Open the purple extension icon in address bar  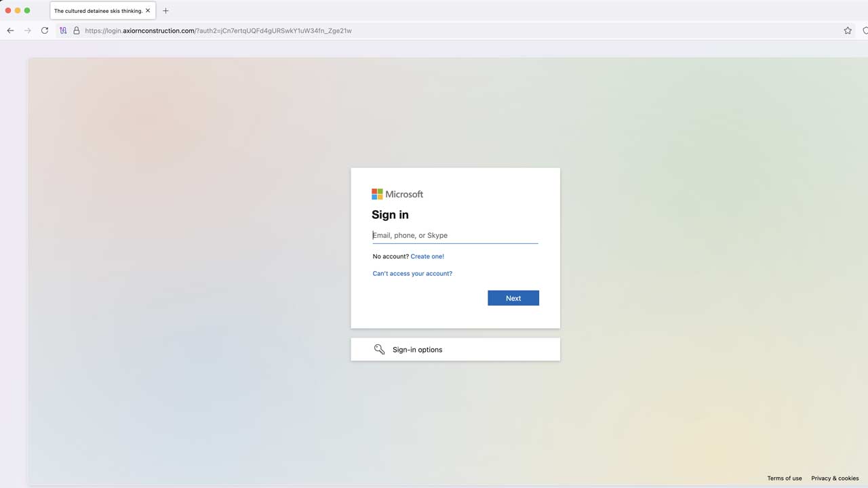coord(63,30)
